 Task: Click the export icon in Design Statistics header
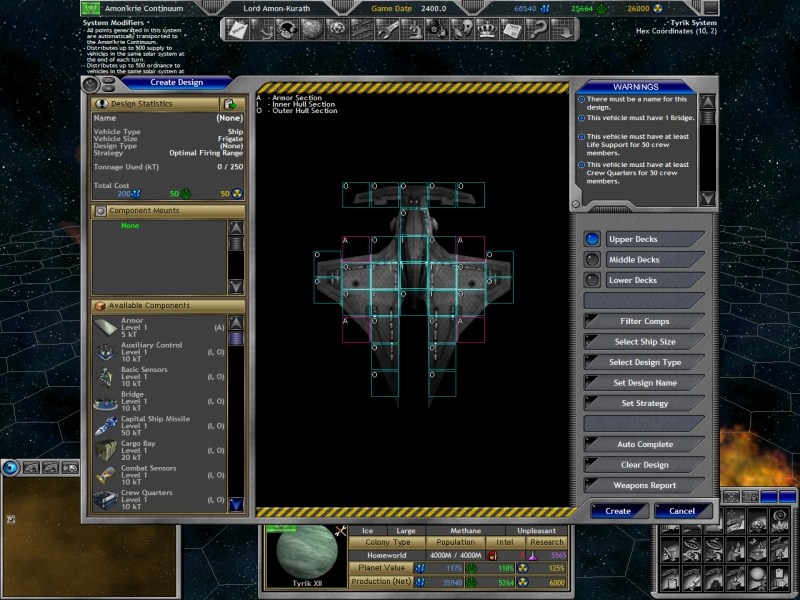pyautogui.click(x=231, y=104)
